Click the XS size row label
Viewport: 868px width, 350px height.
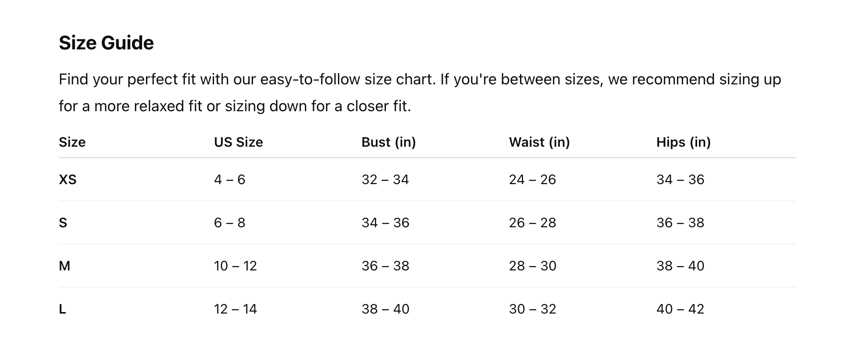(x=68, y=180)
